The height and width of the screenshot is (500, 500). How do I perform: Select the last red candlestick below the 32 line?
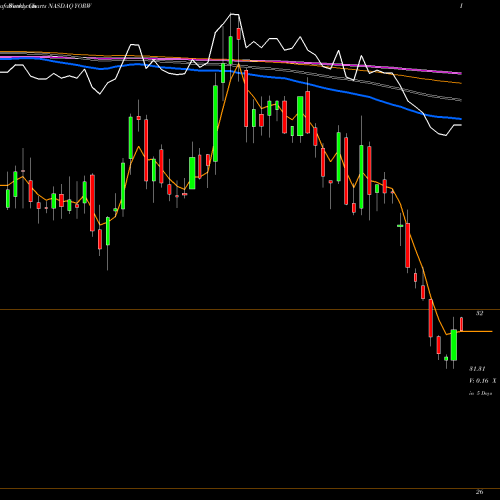[462, 324]
